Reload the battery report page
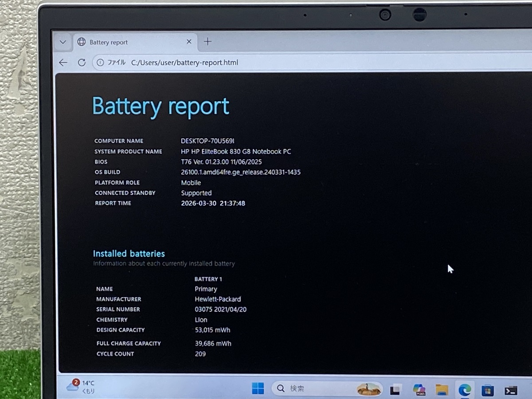The image size is (532, 399). (x=82, y=63)
